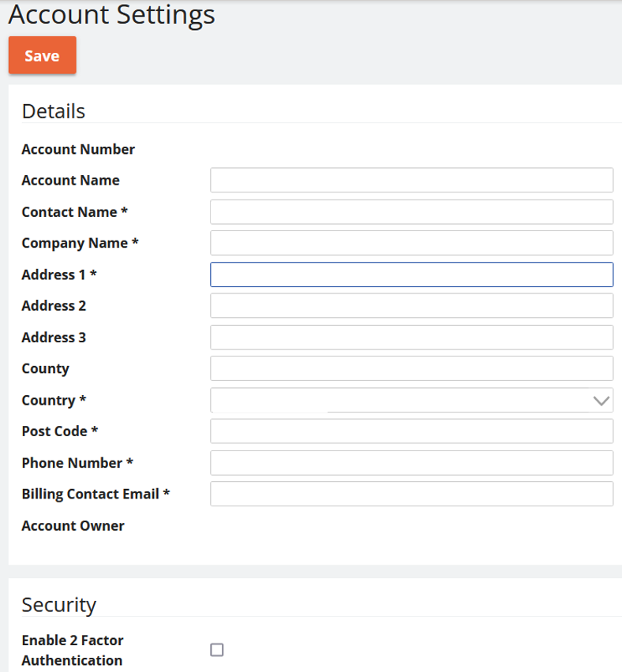This screenshot has height=672, width=622.
Task: Enable 2 Factor Authentication checkbox
Action: 216,650
